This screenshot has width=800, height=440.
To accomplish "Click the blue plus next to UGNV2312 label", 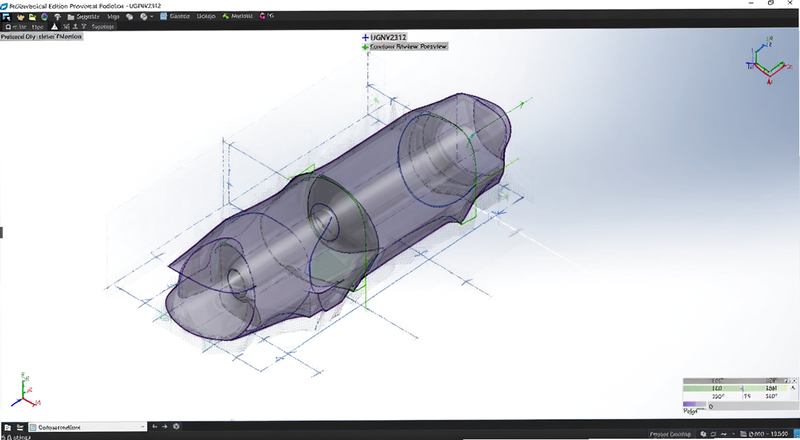I will tap(365, 37).
